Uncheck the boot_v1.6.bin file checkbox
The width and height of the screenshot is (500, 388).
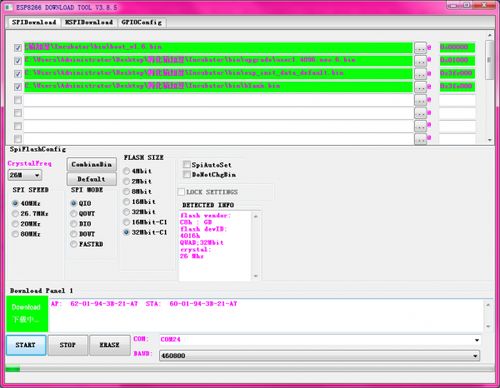point(18,48)
